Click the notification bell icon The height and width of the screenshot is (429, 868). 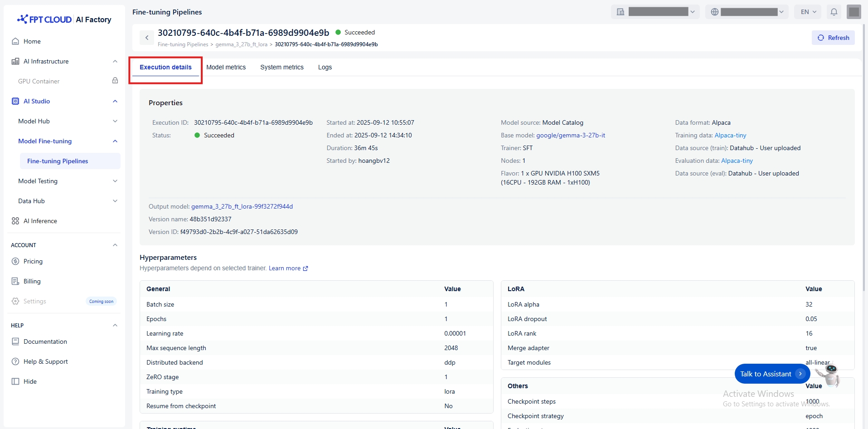(x=834, y=12)
